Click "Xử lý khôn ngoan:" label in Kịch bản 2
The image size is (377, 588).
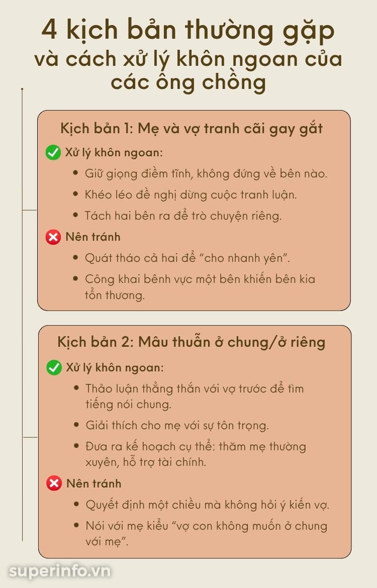click(115, 368)
